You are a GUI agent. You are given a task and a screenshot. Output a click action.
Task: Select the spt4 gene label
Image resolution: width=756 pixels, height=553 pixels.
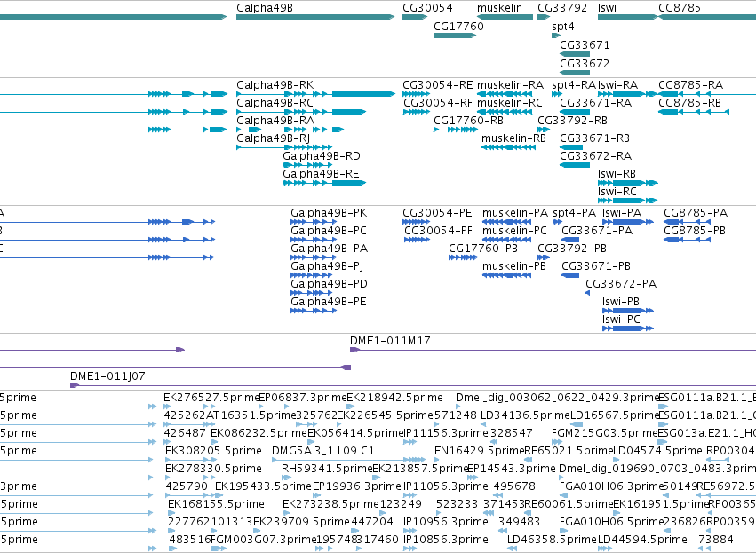click(563, 27)
